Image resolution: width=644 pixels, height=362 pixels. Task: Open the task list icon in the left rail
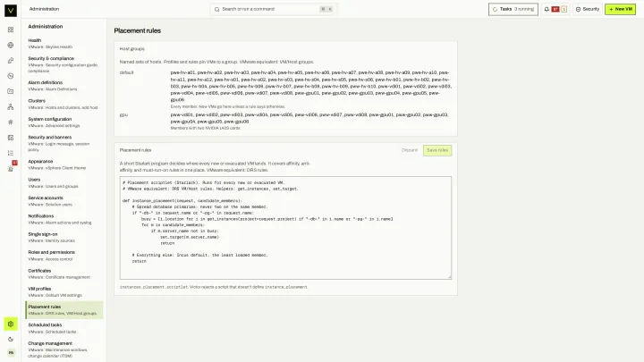[11, 153]
